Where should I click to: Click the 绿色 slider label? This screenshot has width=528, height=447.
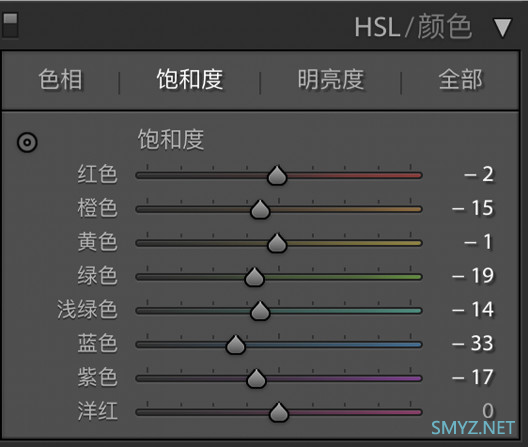[97, 276]
